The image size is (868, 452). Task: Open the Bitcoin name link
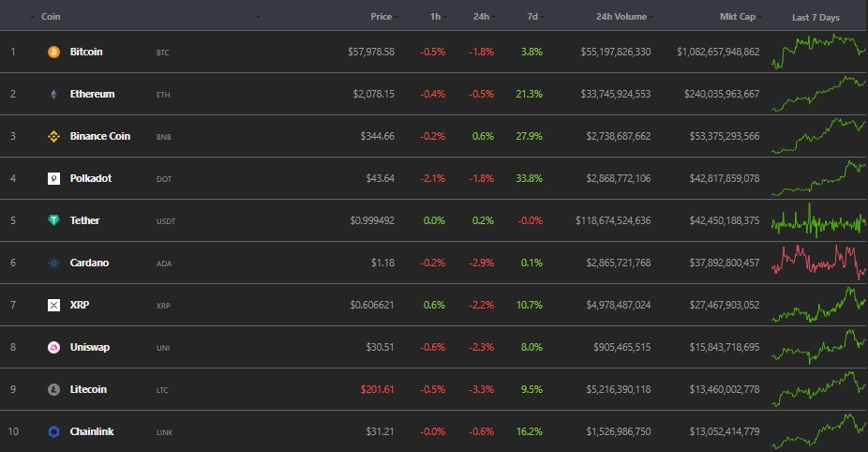point(86,52)
